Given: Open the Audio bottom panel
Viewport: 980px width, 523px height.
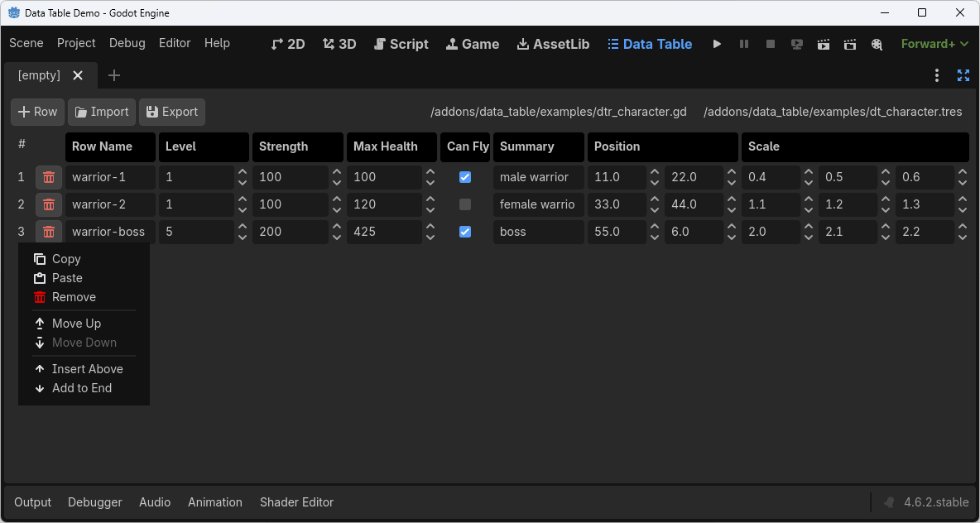Looking at the screenshot, I should click(155, 502).
